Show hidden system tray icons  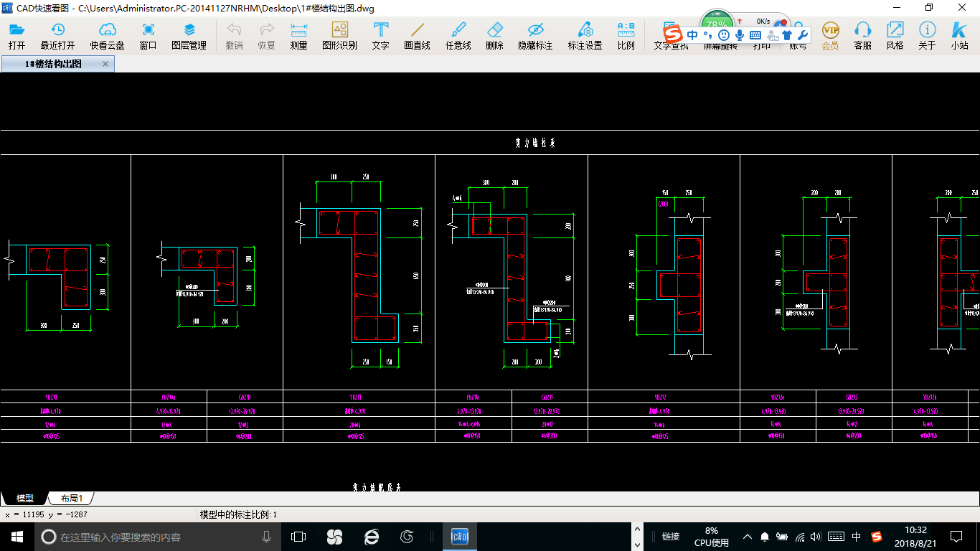click(748, 537)
